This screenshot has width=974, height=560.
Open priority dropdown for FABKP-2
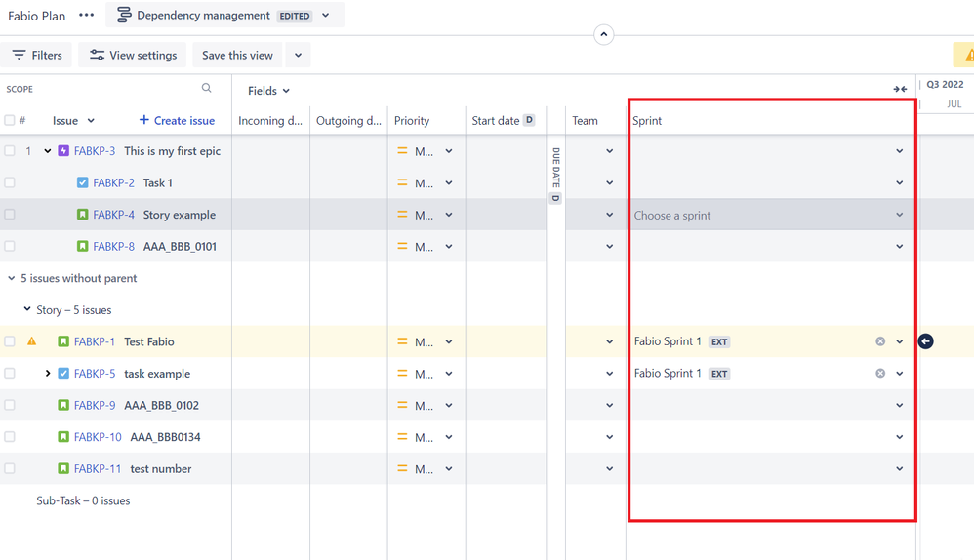point(449,182)
